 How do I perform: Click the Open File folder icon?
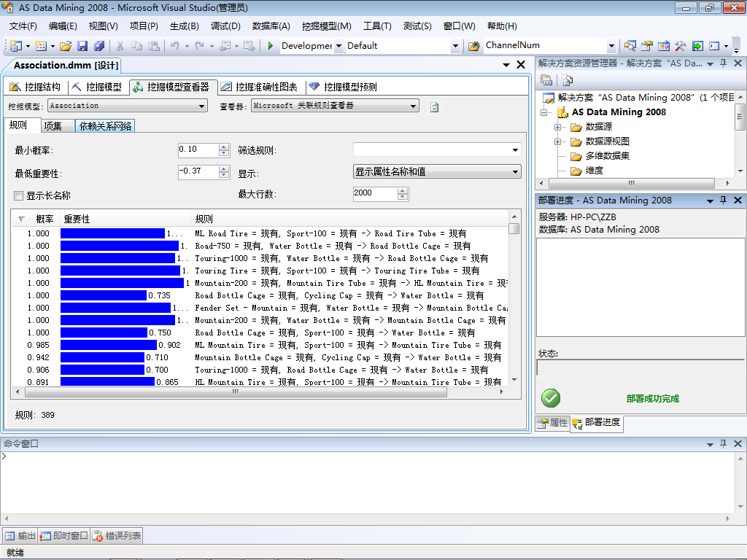(x=66, y=46)
